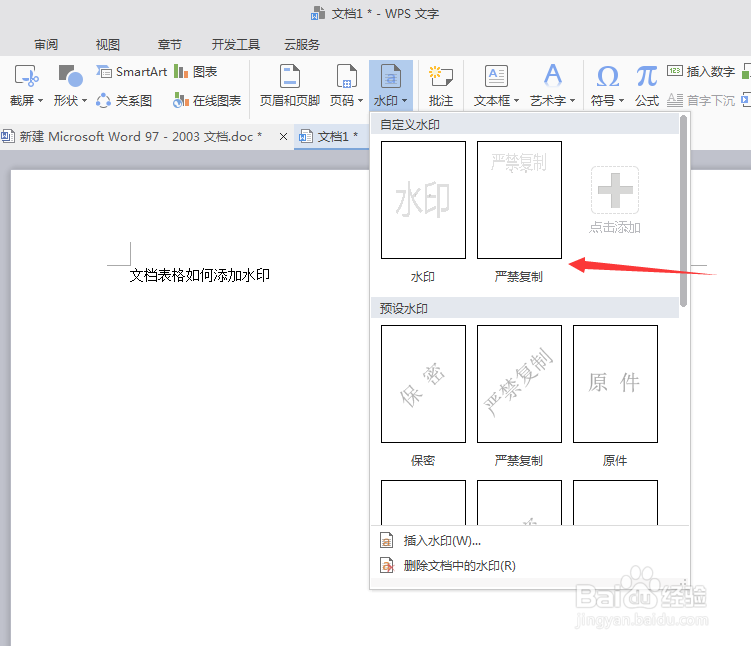Click the 截屏 screenshot icon
Image resolution: width=751 pixels, height=646 pixels.
(x=26, y=77)
